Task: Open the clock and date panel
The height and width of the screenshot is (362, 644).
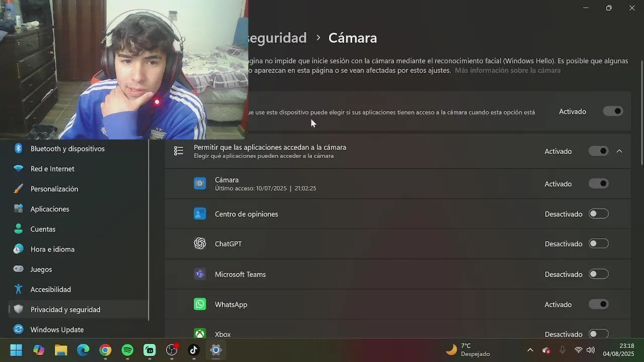Action: [619, 350]
